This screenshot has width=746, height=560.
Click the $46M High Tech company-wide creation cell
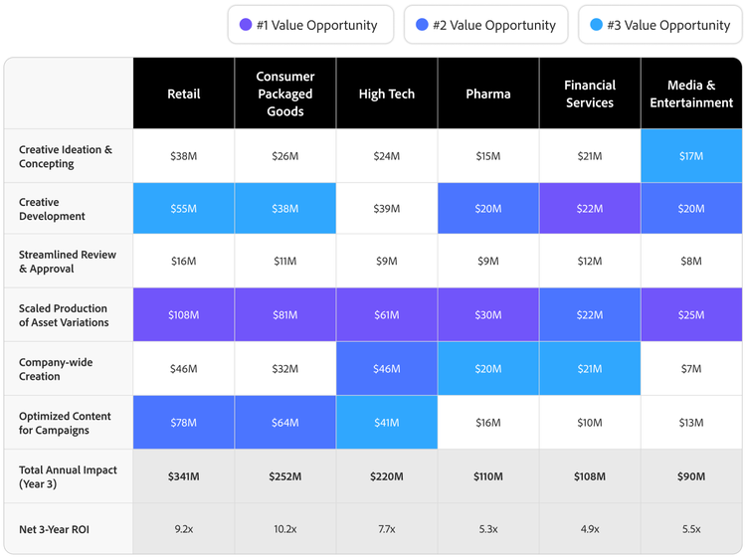point(387,369)
